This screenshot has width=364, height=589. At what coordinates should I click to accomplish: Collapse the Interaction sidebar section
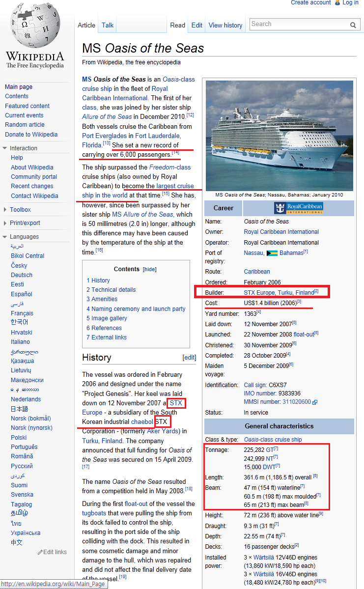pos(5,148)
